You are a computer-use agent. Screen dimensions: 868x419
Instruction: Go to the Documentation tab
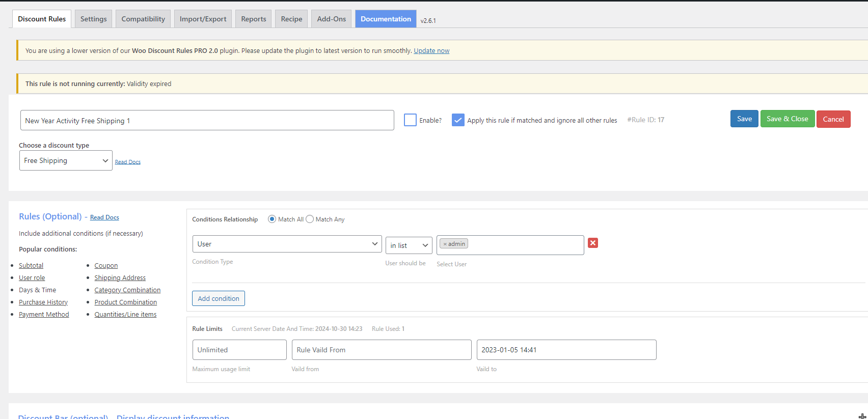(386, 19)
